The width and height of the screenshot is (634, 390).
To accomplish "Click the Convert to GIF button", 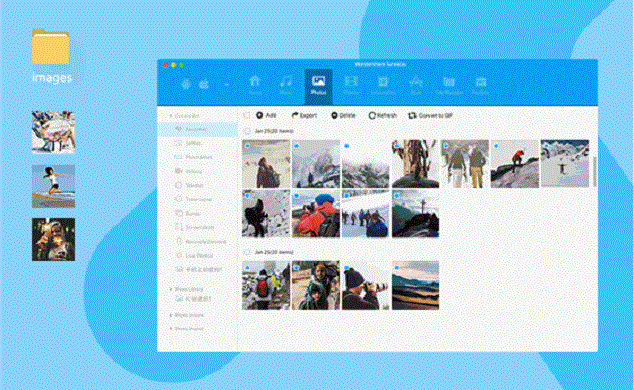I will coord(430,116).
